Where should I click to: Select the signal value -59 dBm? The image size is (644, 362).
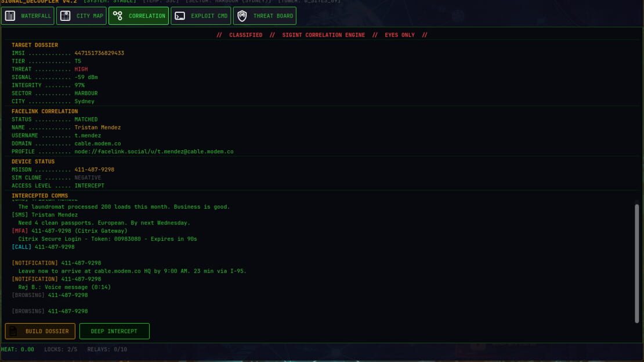click(86, 77)
